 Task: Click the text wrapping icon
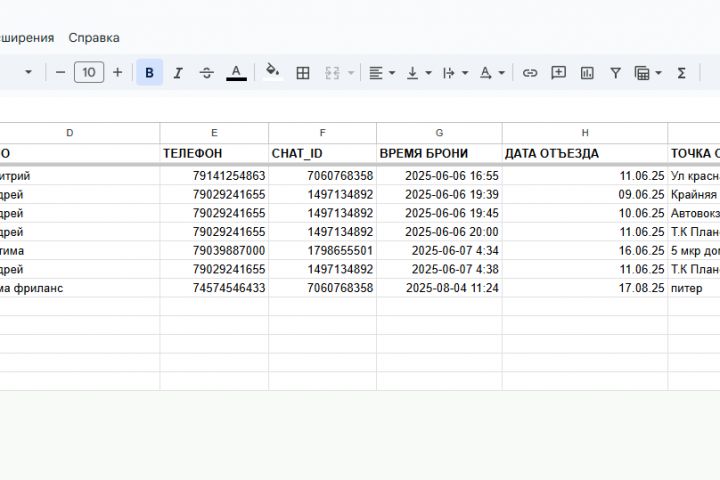coord(449,73)
